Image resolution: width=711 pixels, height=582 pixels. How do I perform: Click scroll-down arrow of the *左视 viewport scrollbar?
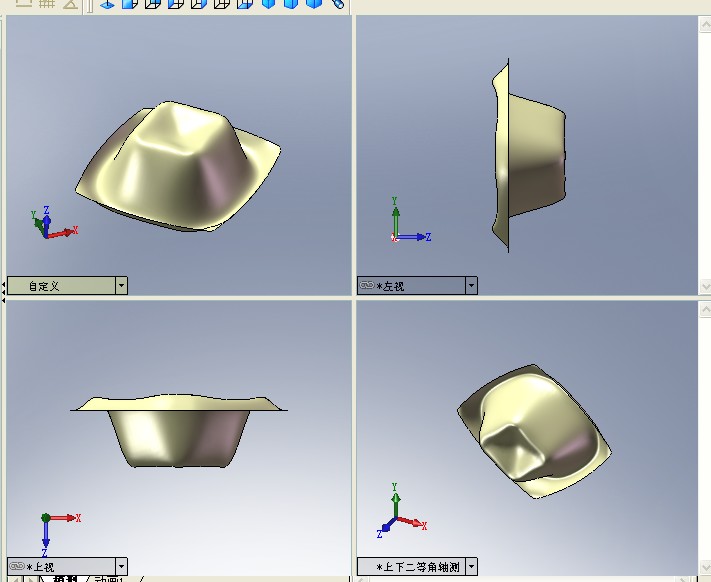pyautogui.click(x=705, y=286)
